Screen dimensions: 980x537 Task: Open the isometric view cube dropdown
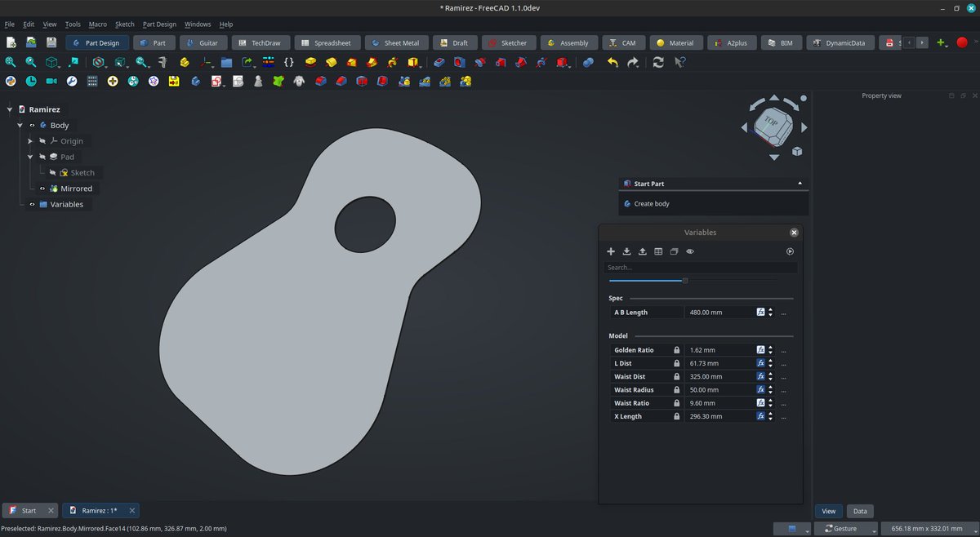click(53, 62)
